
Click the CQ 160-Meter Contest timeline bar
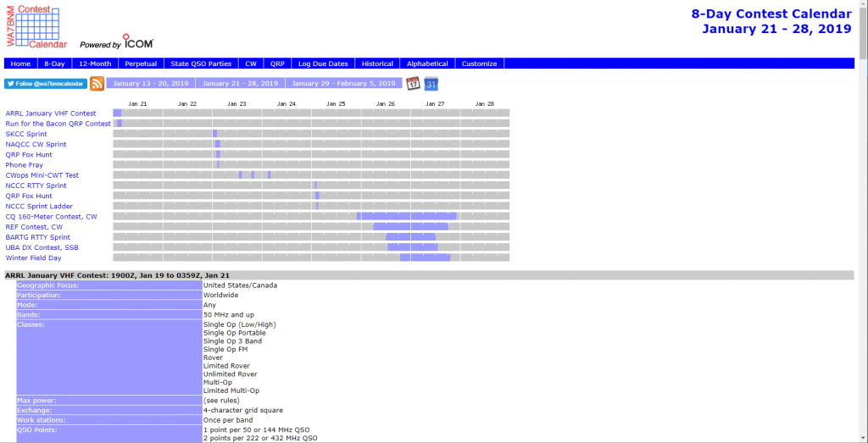pos(409,217)
